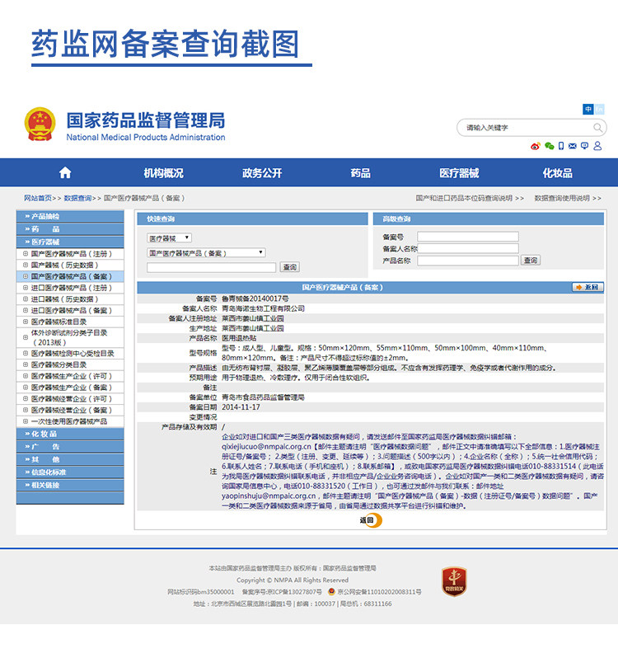Open the Weibo icon

pyautogui.click(x=535, y=146)
